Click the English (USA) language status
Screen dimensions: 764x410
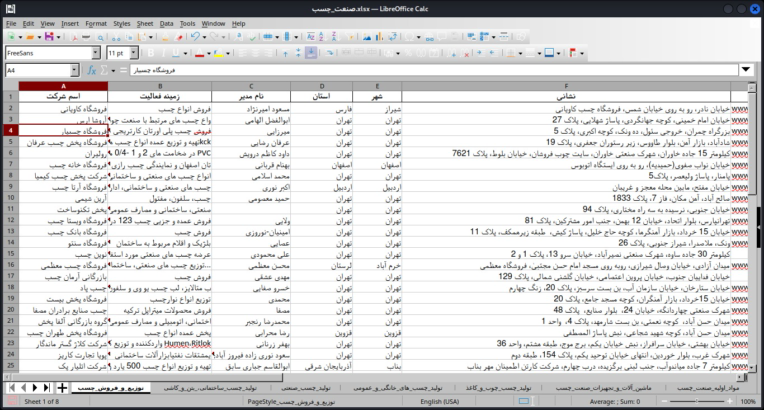point(439,402)
